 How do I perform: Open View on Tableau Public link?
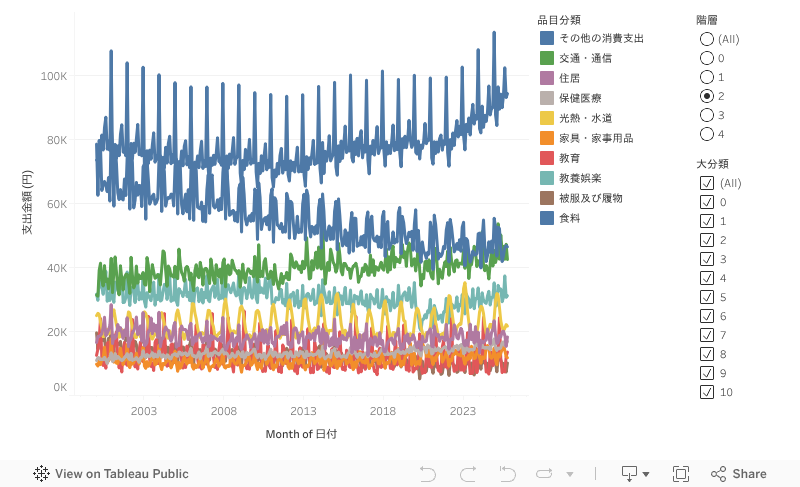(x=121, y=474)
